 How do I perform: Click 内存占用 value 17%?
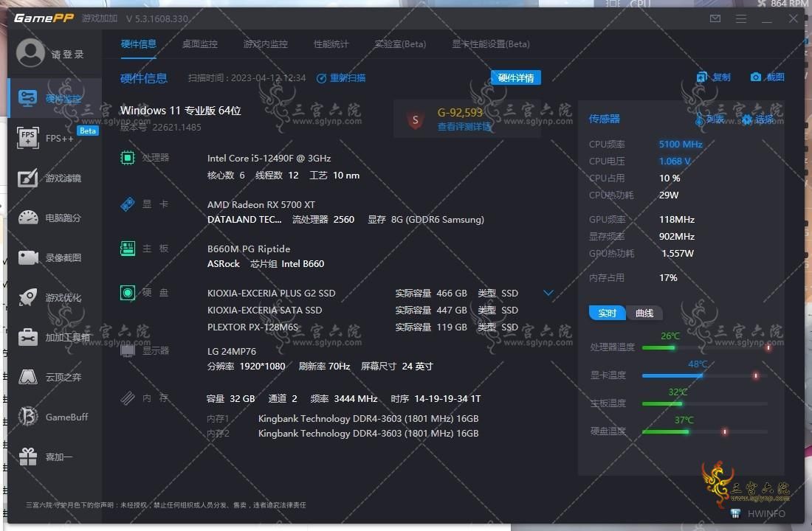pos(668,278)
